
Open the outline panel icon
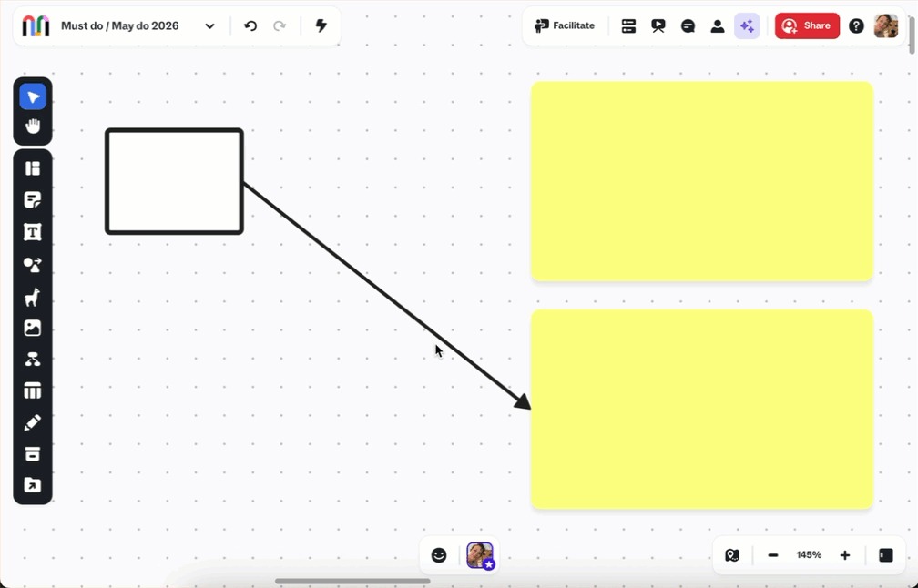click(x=628, y=25)
